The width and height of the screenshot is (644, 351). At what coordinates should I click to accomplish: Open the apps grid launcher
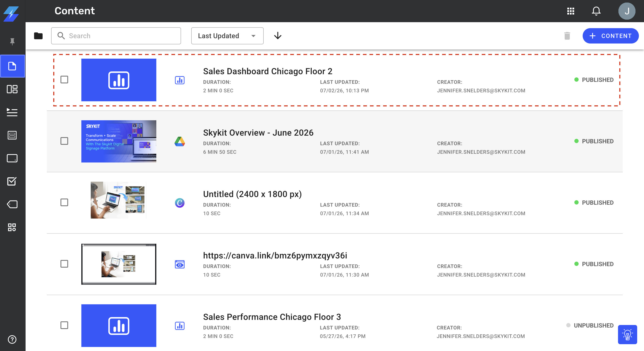pyautogui.click(x=571, y=11)
